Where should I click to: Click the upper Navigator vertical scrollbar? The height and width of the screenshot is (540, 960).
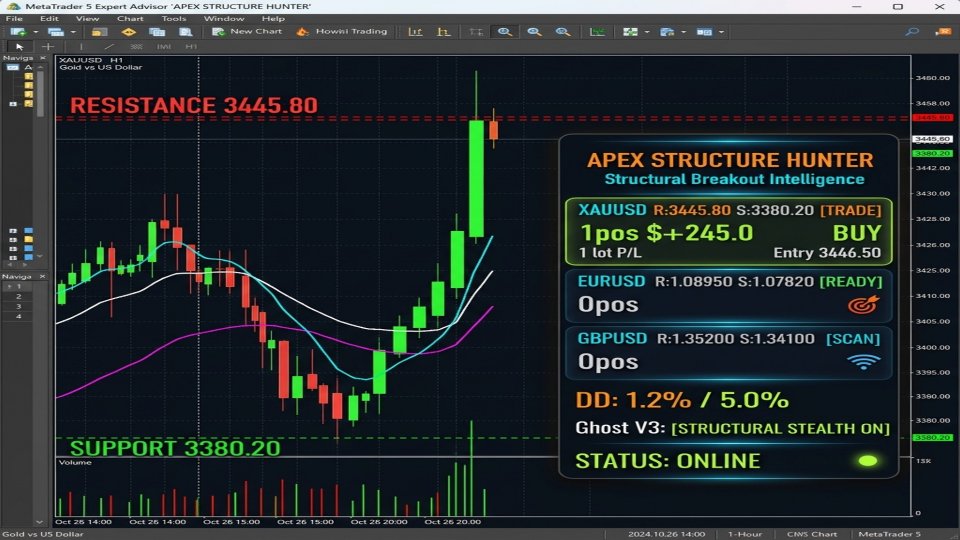pos(40,92)
